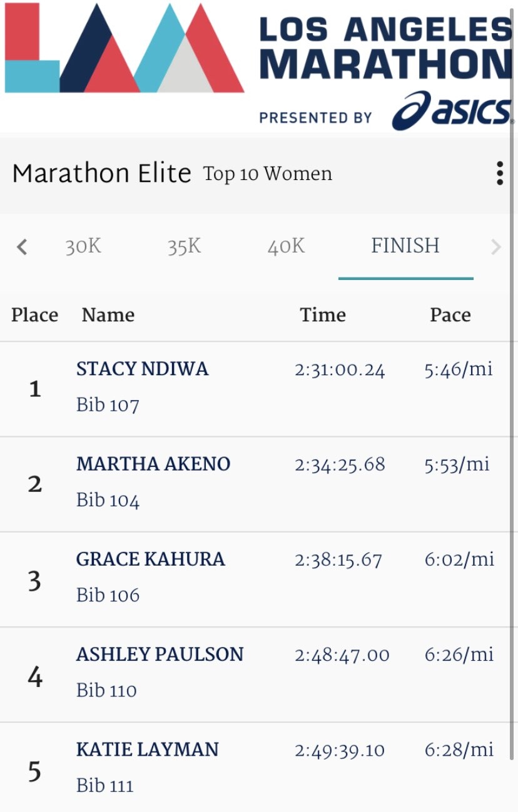Switch to the 35K split tab
518x812 pixels.
coord(185,246)
